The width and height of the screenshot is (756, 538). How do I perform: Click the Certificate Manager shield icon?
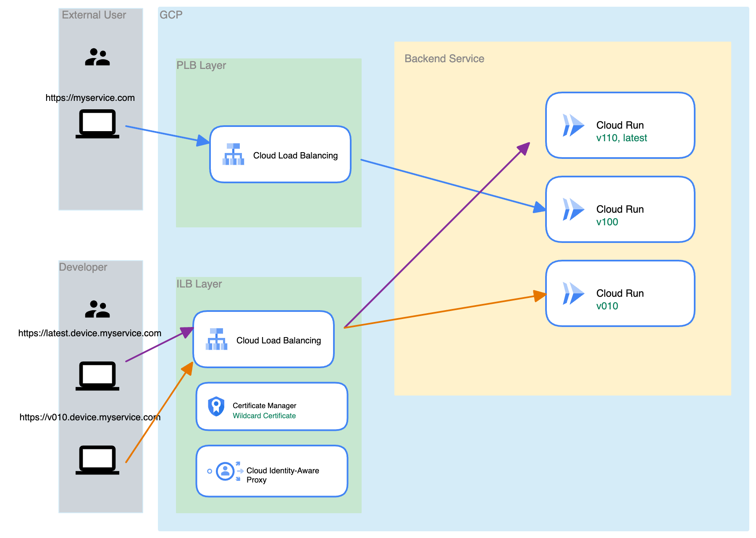pos(216,406)
